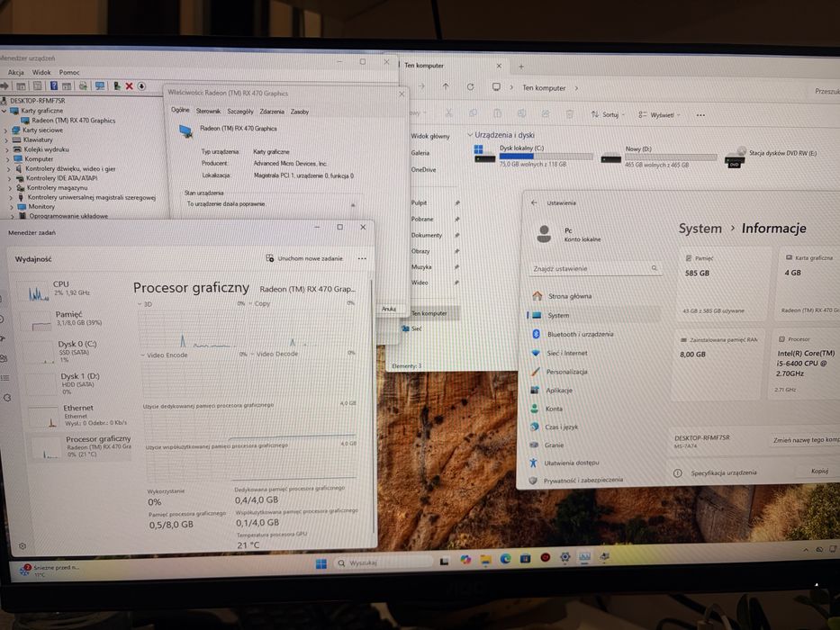
Task: Open Galeria in File Explorer sidebar
Action: [420, 153]
